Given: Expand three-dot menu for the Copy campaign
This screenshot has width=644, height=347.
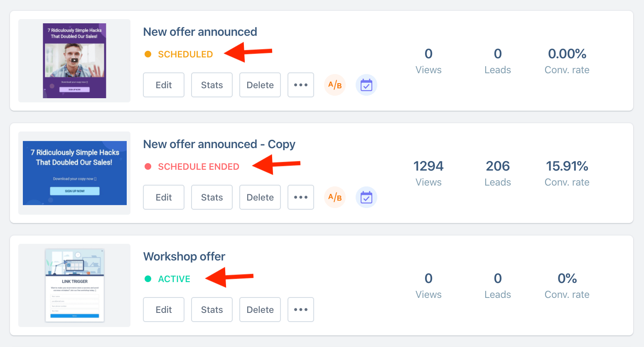Looking at the screenshot, I should [301, 197].
